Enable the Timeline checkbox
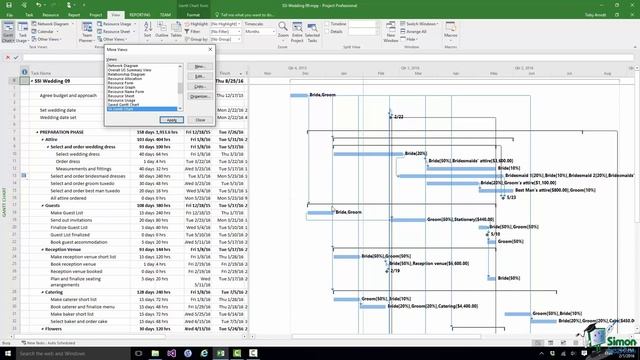Image resolution: width=640 pixels, height=360 pixels. pos(327,24)
